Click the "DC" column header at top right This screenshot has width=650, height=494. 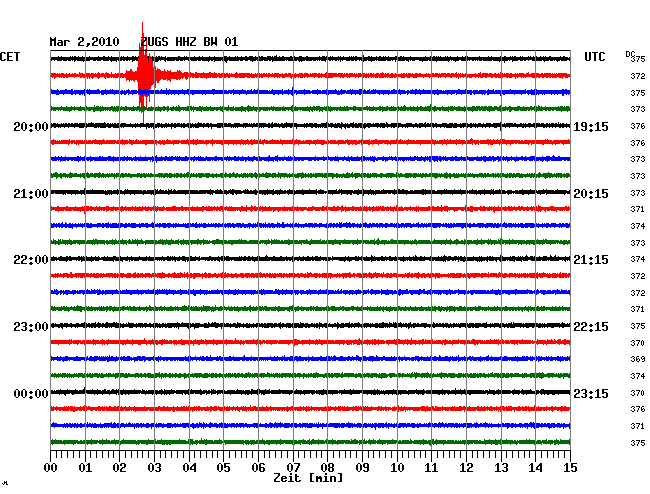[x=630, y=54]
